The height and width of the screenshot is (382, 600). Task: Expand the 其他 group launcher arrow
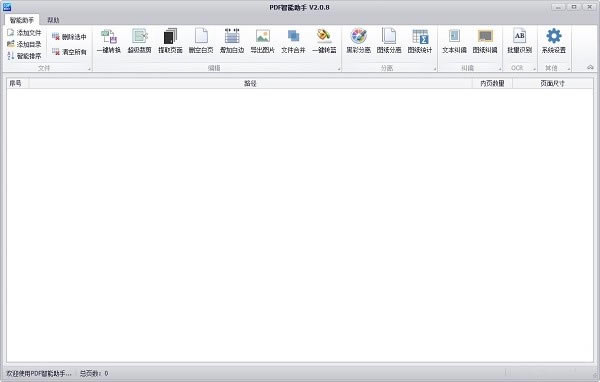(569, 69)
